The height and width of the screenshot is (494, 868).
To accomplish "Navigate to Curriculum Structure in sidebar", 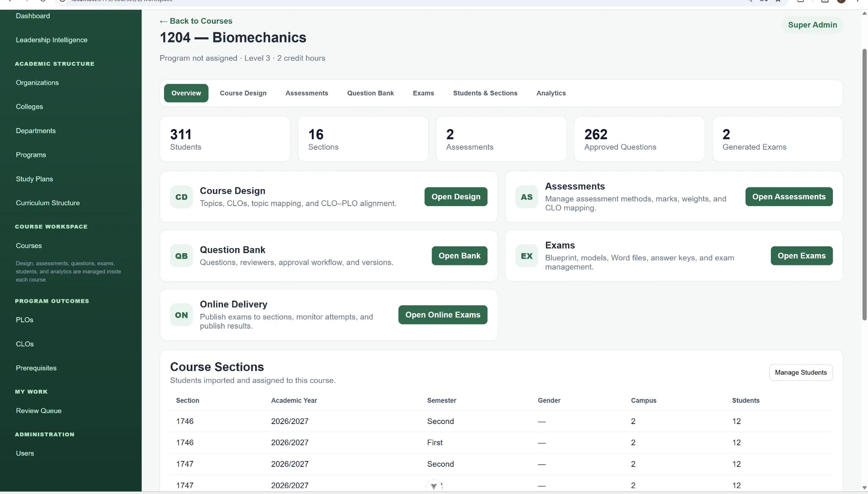I will [48, 203].
